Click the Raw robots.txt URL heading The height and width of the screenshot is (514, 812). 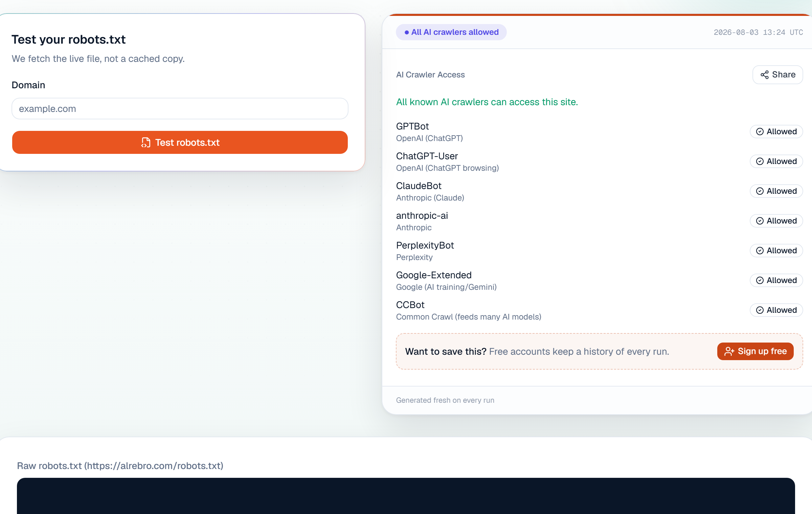coord(120,466)
